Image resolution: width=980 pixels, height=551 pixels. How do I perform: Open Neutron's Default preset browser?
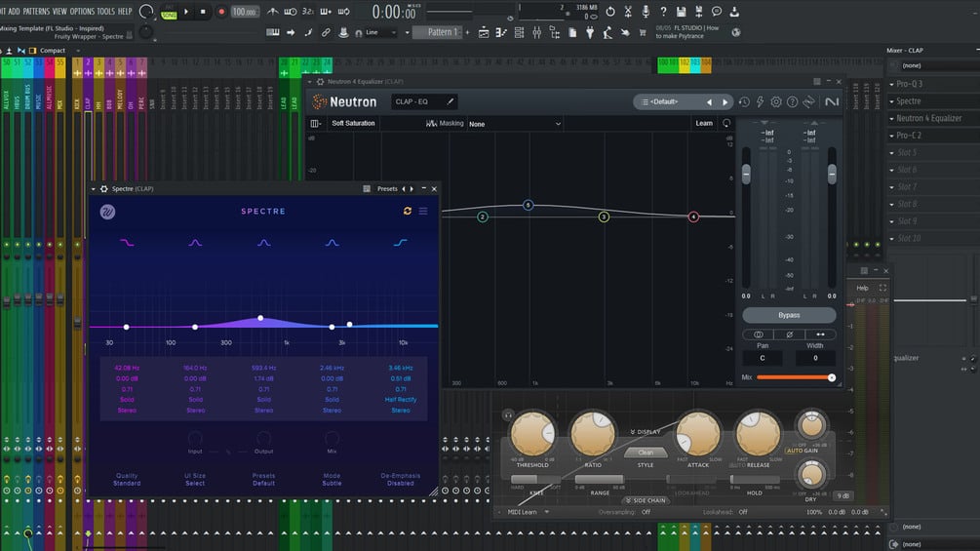pos(664,101)
